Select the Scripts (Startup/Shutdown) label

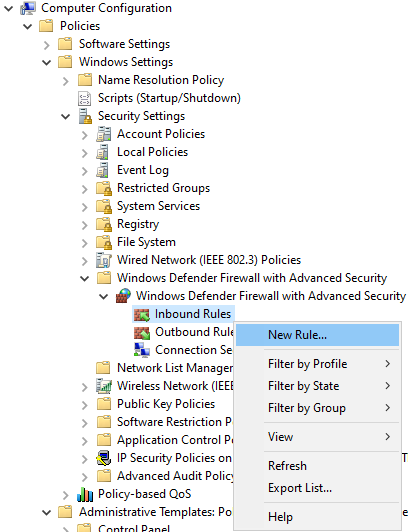pos(169,98)
